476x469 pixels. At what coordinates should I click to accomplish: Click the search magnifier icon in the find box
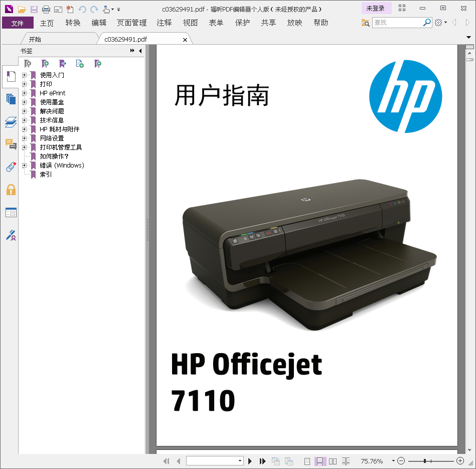click(427, 22)
